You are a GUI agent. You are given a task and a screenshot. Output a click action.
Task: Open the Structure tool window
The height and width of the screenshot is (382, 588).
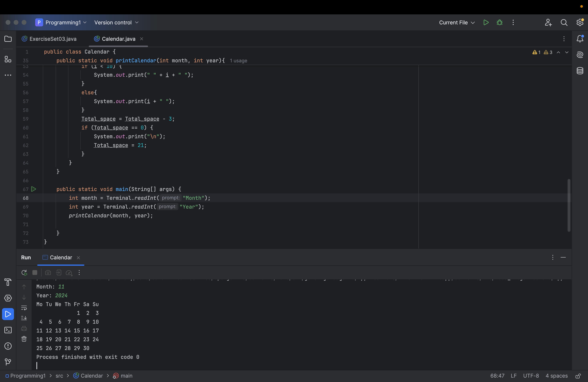click(x=8, y=59)
